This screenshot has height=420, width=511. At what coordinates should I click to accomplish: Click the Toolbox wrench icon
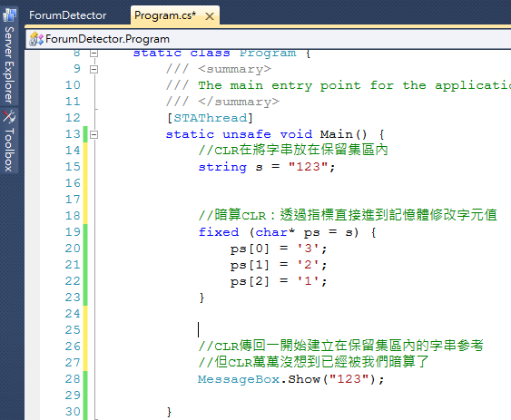click(x=9, y=117)
